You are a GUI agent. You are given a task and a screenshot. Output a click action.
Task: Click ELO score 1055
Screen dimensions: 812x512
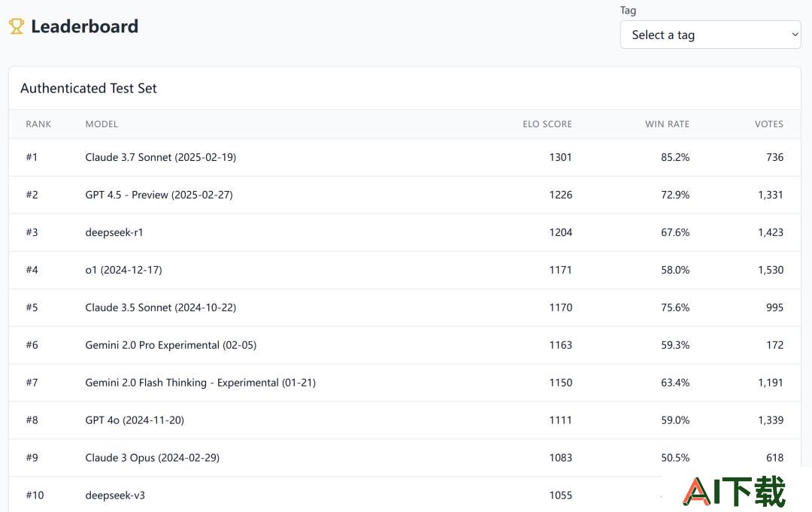[x=560, y=495]
